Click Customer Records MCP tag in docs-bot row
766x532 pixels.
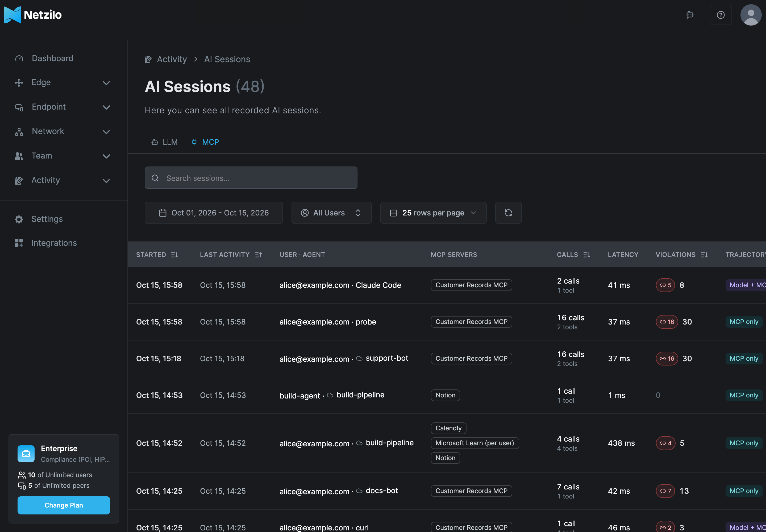471,491
